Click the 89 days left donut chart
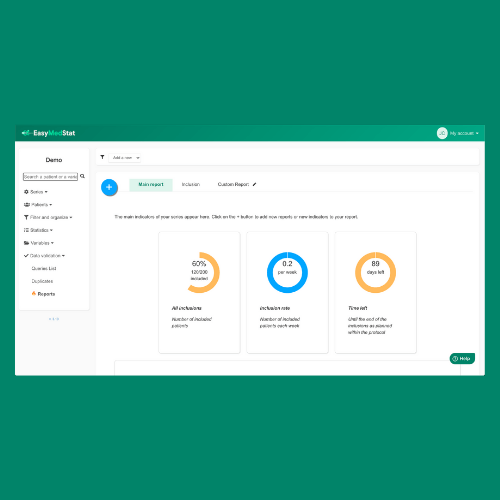This screenshot has width=500, height=500. (x=375, y=273)
